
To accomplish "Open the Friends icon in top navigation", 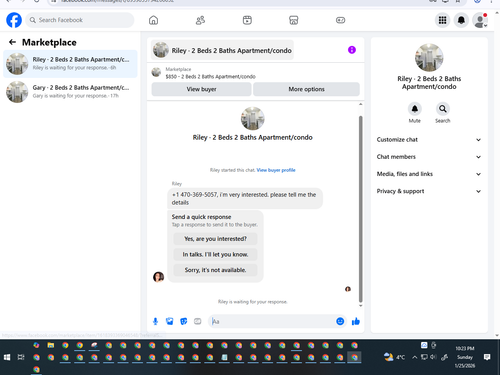I will coord(200,20).
